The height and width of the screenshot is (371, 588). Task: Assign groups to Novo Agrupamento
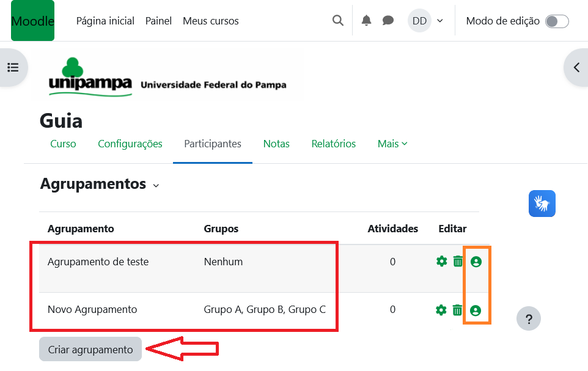point(476,310)
